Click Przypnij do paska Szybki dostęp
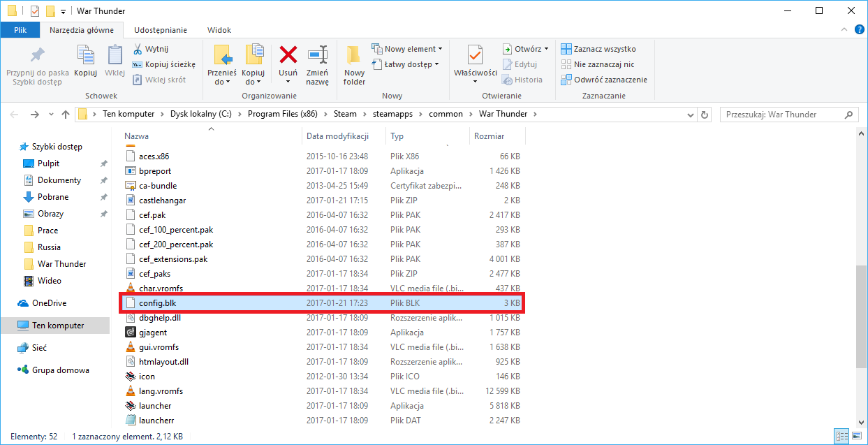This screenshot has height=445, width=868. click(38, 67)
